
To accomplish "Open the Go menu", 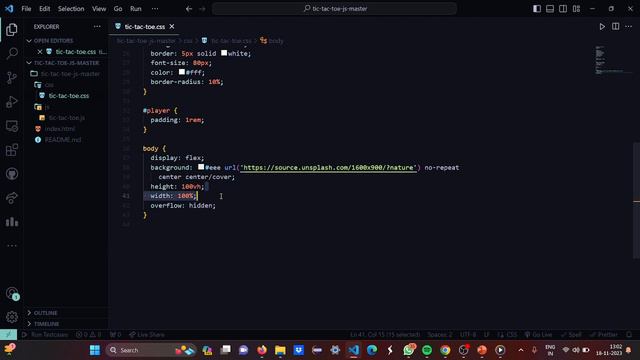I will pyautogui.click(x=118, y=9).
